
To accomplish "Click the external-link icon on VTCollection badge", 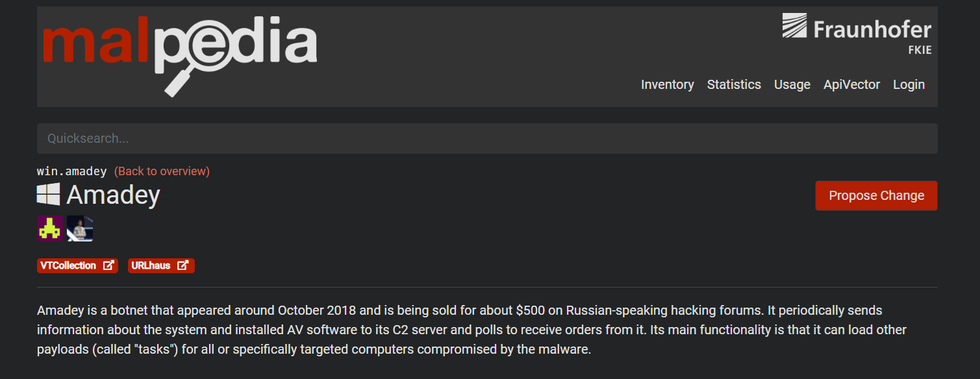I will [108, 265].
